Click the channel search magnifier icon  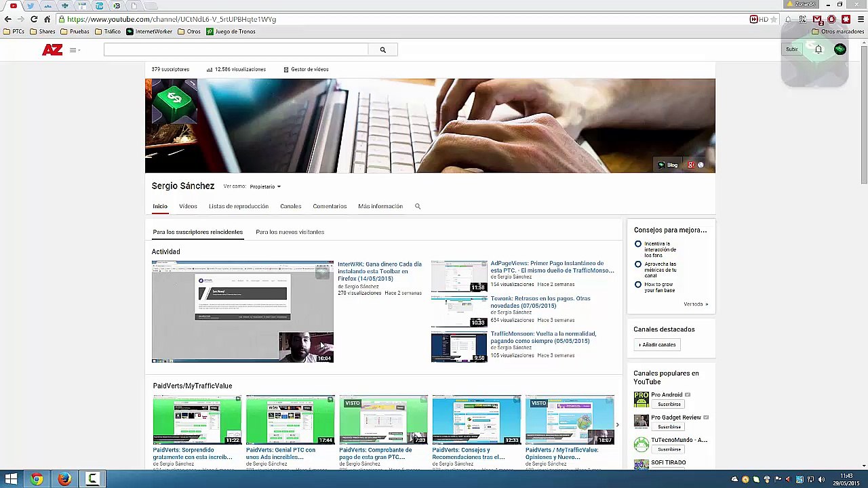(x=418, y=206)
